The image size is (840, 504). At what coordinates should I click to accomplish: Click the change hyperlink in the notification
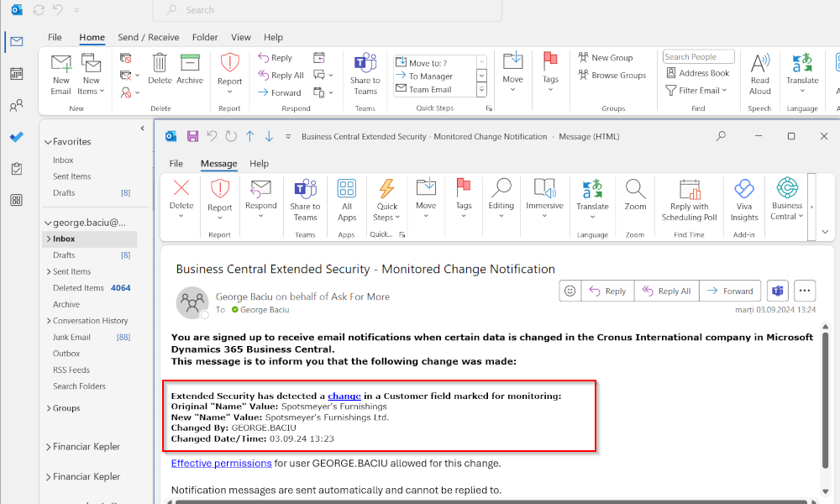click(344, 396)
